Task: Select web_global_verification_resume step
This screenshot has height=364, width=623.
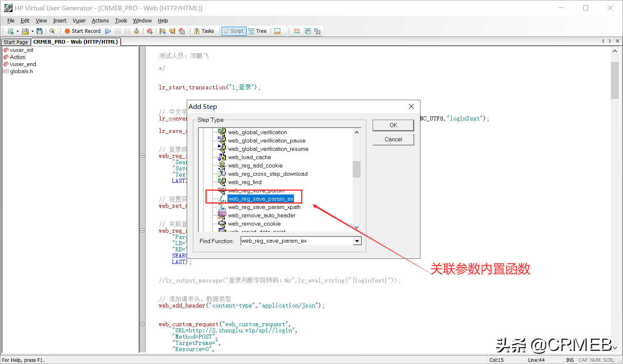Action: [268, 149]
